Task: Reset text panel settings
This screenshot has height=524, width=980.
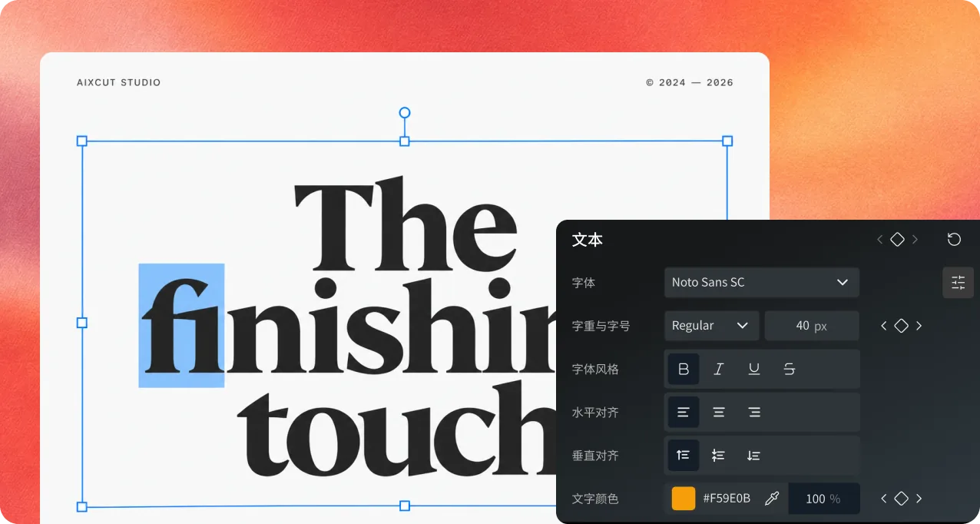Action: pyautogui.click(x=954, y=240)
